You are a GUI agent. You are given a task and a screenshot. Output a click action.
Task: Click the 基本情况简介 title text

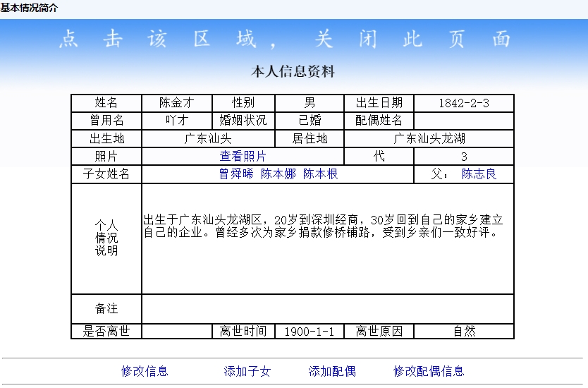29,8
